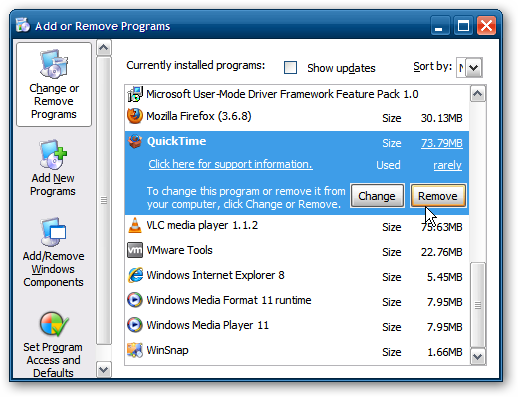Click the VLC media player cone icon

[x=135, y=225]
